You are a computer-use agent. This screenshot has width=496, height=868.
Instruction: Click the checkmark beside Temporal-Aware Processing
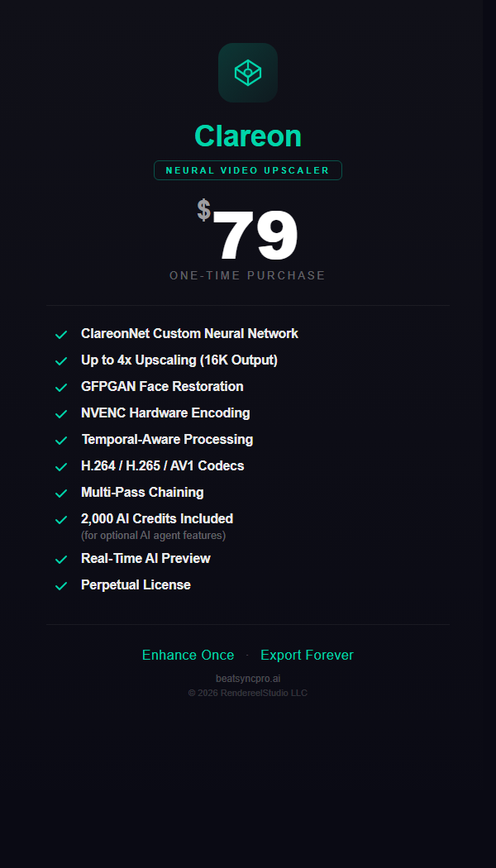click(x=61, y=441)
